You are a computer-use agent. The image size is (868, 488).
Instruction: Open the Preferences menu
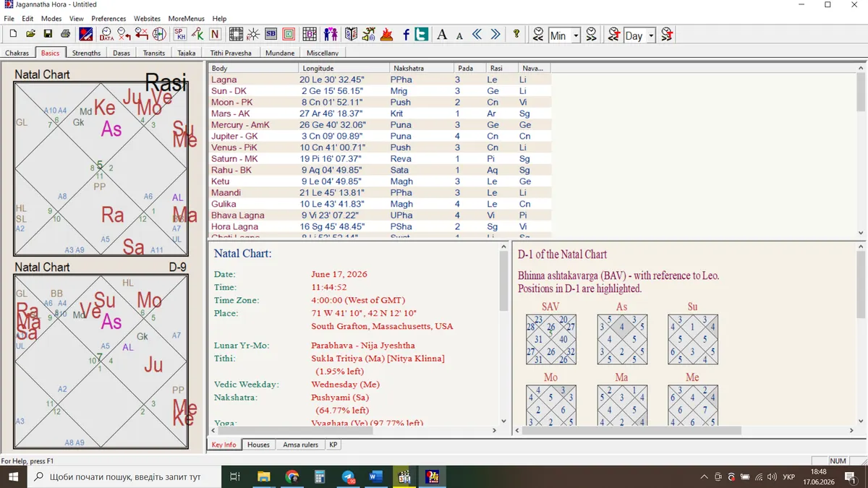coord(109,18)
